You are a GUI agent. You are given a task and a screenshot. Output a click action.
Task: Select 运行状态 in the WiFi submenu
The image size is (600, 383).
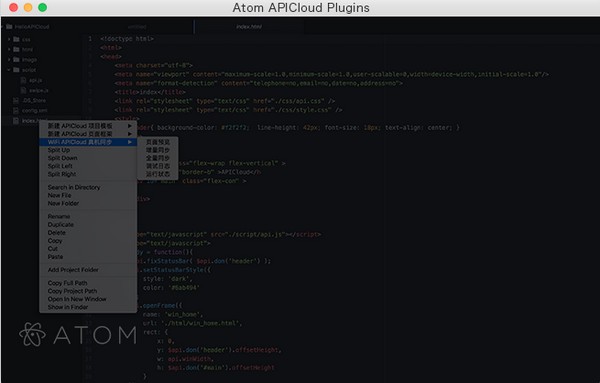(158, 174)
